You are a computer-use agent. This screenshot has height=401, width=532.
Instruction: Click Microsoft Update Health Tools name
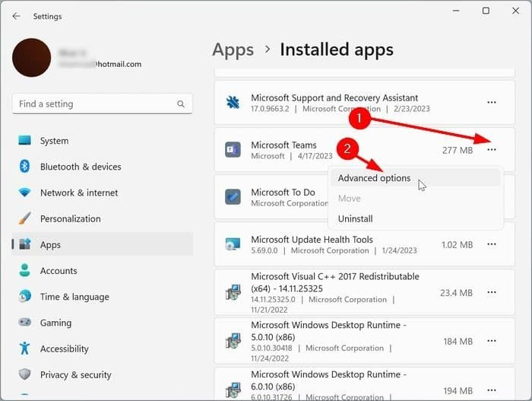pos(312,240)
